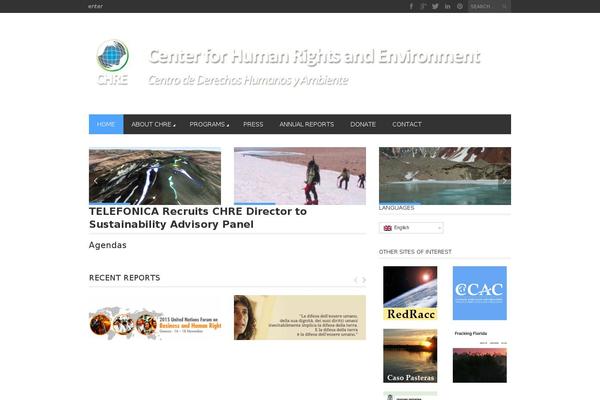The width and height of the screenshot is (600, 400).
Task: Expand the Programs menu
Action: [x=209, y=124]
